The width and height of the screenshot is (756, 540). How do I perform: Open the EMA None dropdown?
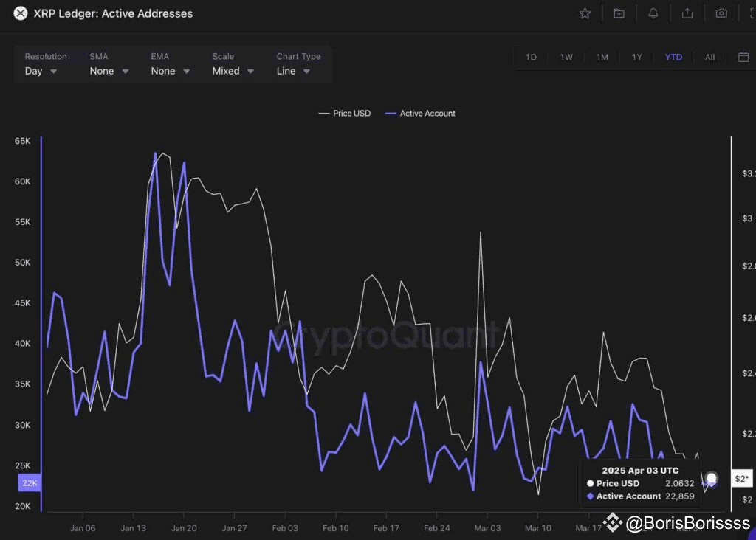click(171, 71)
